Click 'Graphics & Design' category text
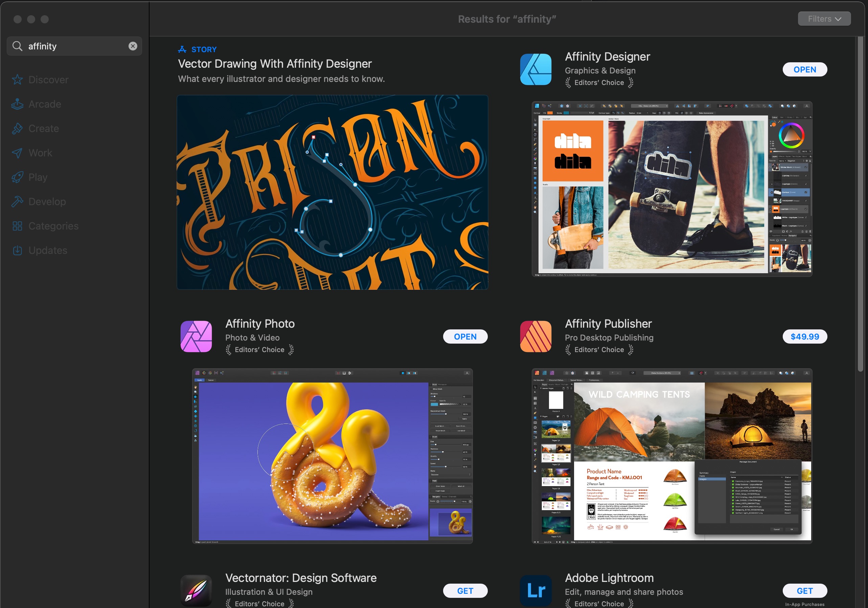Screen dimensions: 868x608 click(x=600, y=70)
